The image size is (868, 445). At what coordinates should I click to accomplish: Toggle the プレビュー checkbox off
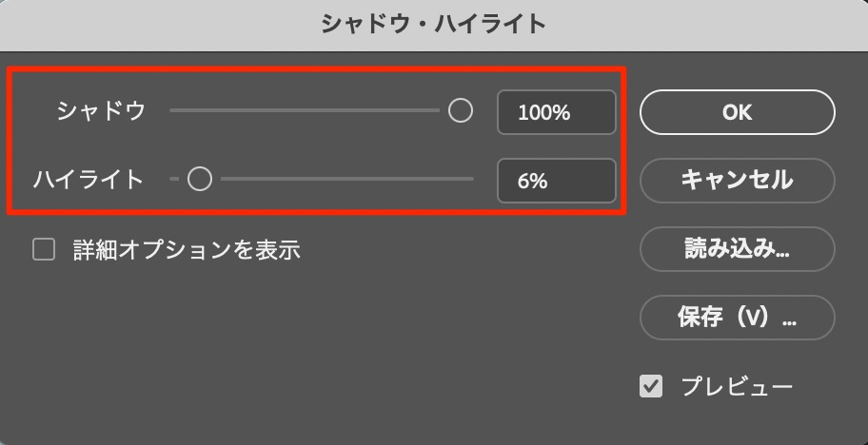pos(651,386)
